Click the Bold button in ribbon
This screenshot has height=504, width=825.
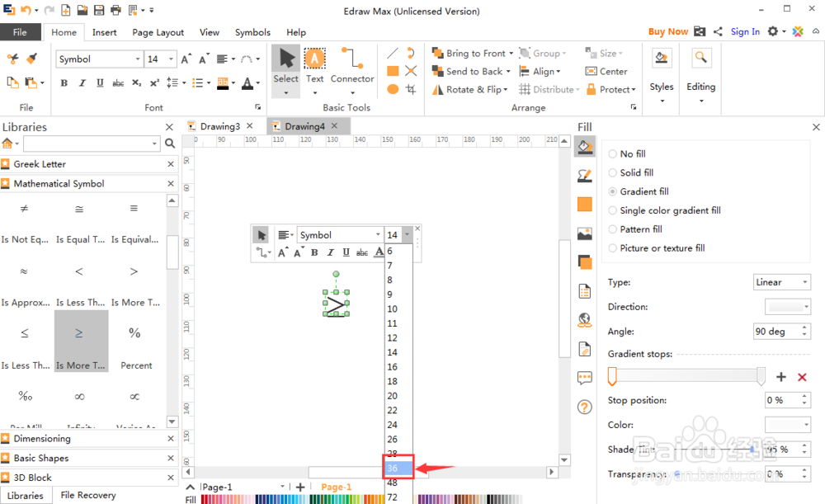tap(64, 83)
